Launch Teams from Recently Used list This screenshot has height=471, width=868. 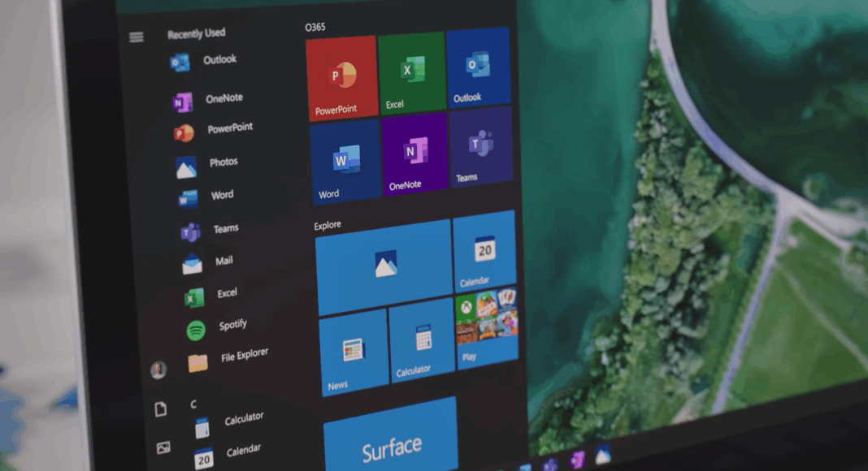coord(210,231)
